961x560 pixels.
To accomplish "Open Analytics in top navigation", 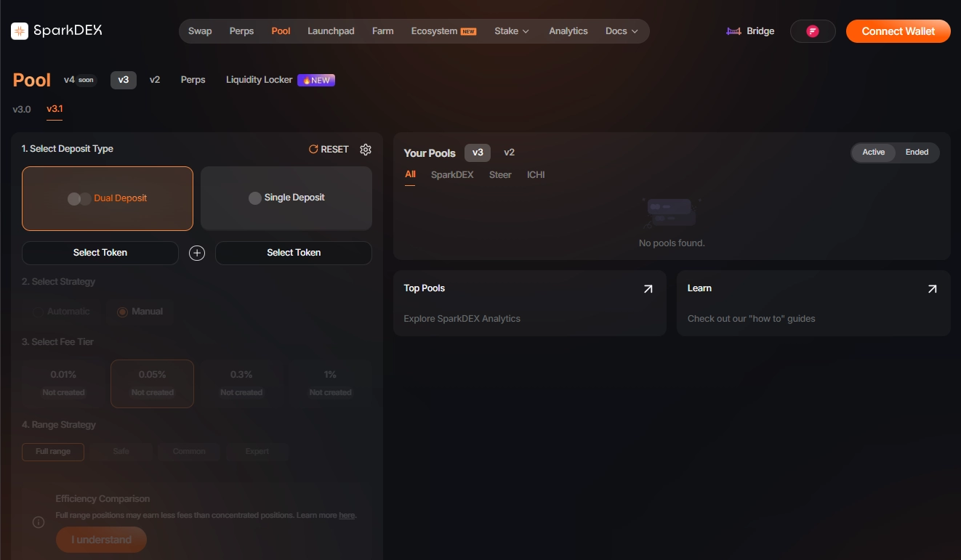I will click(x=568, y=31).
